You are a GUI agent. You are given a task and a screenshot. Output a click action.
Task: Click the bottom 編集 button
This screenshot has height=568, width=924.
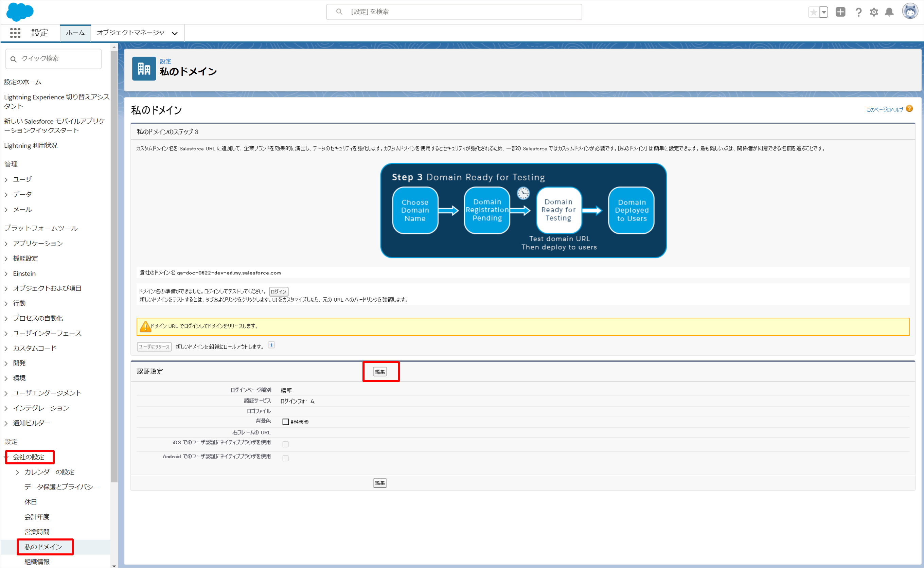[x=380, y=483]
